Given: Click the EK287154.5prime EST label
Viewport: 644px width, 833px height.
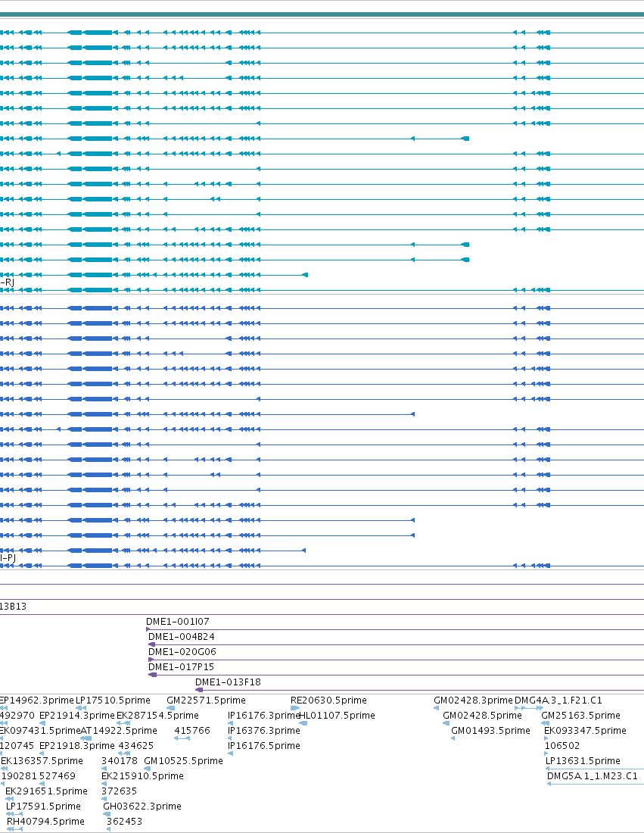Looking at the screenshot, I should click(157, 716).
